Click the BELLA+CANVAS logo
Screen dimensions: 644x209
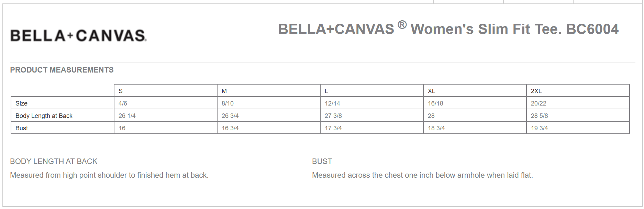tap(78, 36)
